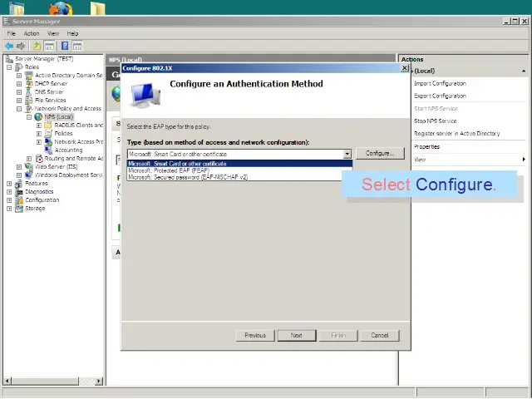This screenshot has width=532, height=399.
Task: Click the Previous button
Action: 255,335
